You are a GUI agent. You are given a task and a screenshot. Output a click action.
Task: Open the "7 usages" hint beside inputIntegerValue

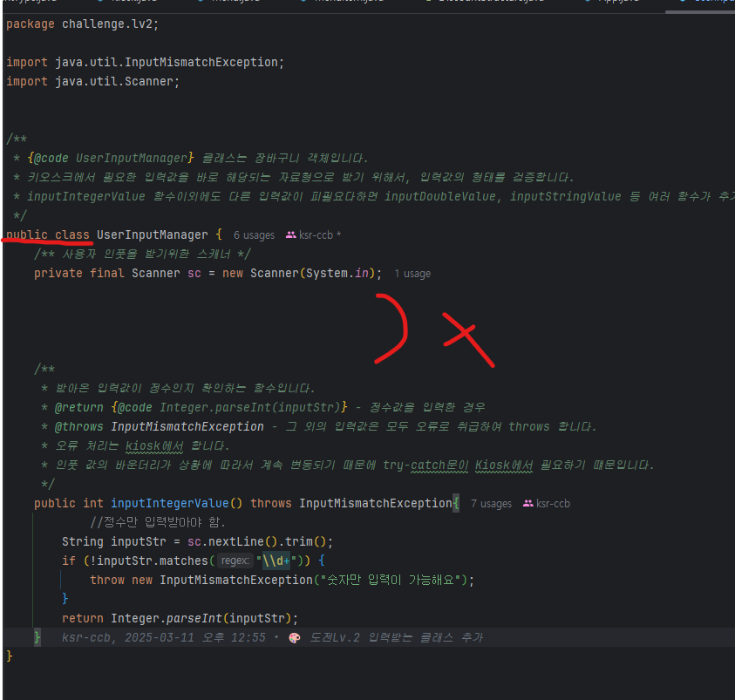point(491,504)
